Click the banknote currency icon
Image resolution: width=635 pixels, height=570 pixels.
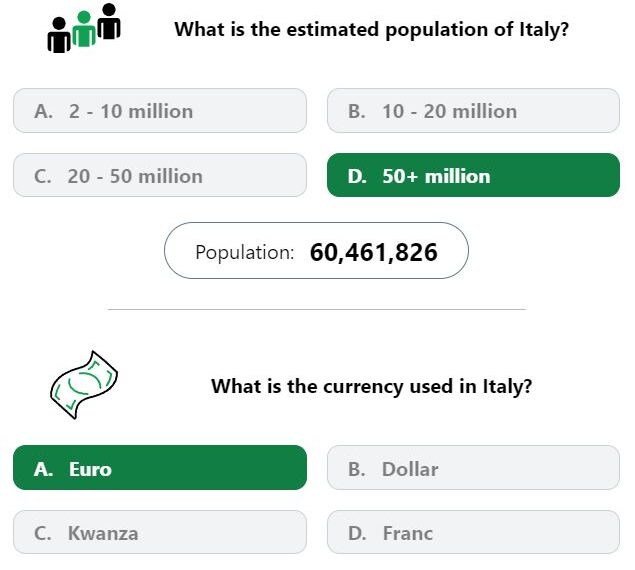84,385
